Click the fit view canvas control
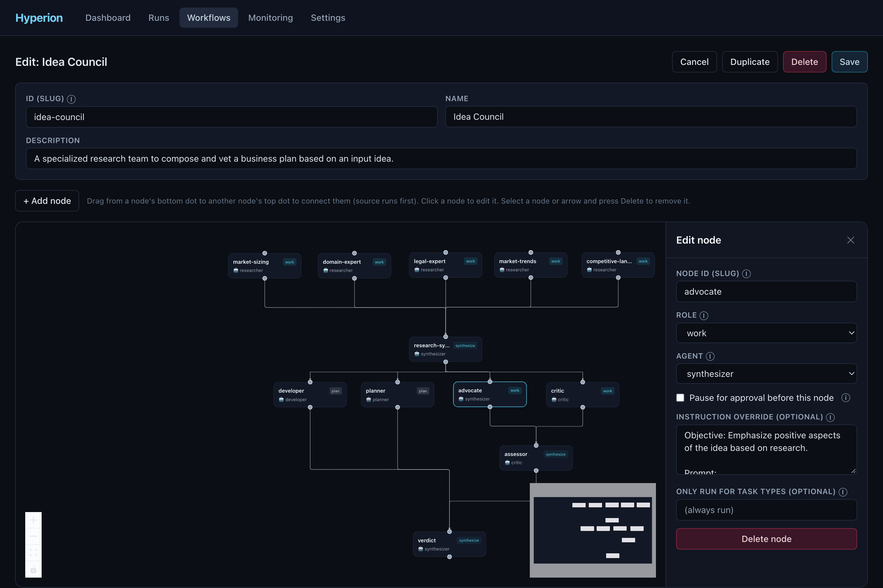 pyautogui.click(x=33, y=552)
